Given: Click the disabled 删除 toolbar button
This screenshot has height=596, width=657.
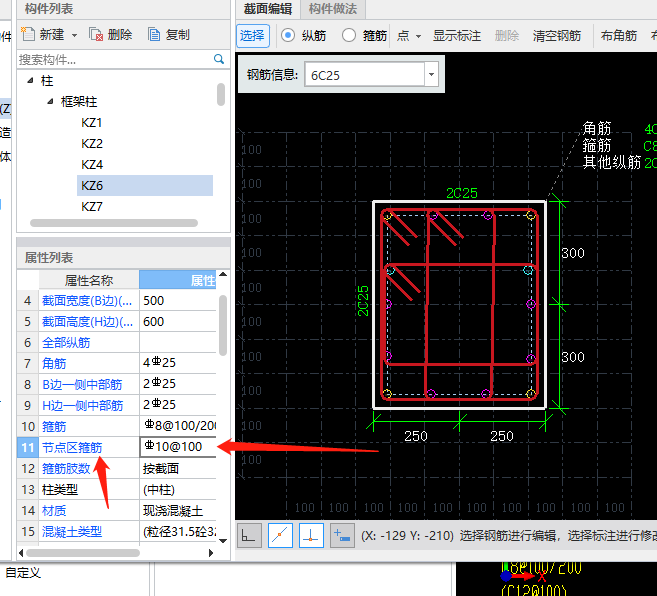Looking at the screenshot, I should (507, 36).
